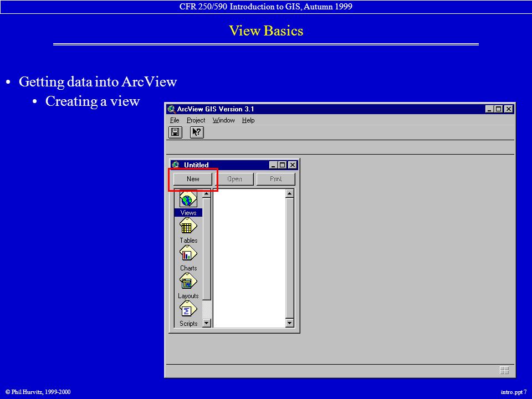This screenshot has width=532, height=399.
Task: Maximize the ArcView GIS main window
Action: click(x=498, y=109)
